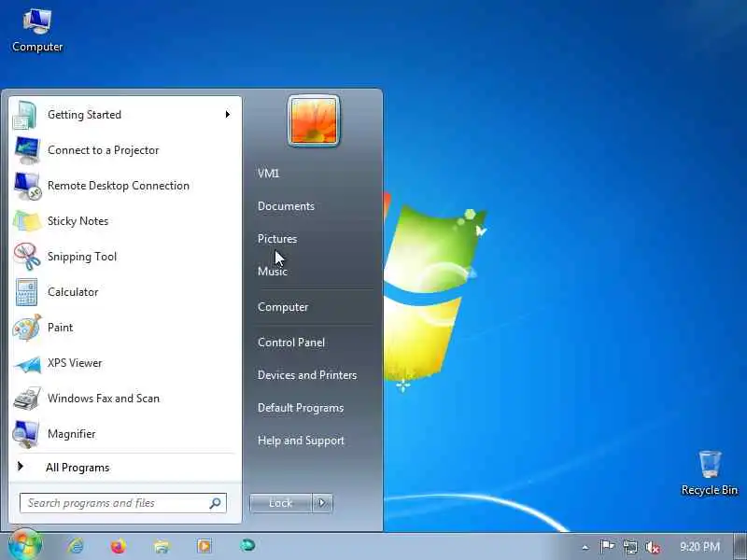Launch Paint from its palette icon

(x=27, y=328)
